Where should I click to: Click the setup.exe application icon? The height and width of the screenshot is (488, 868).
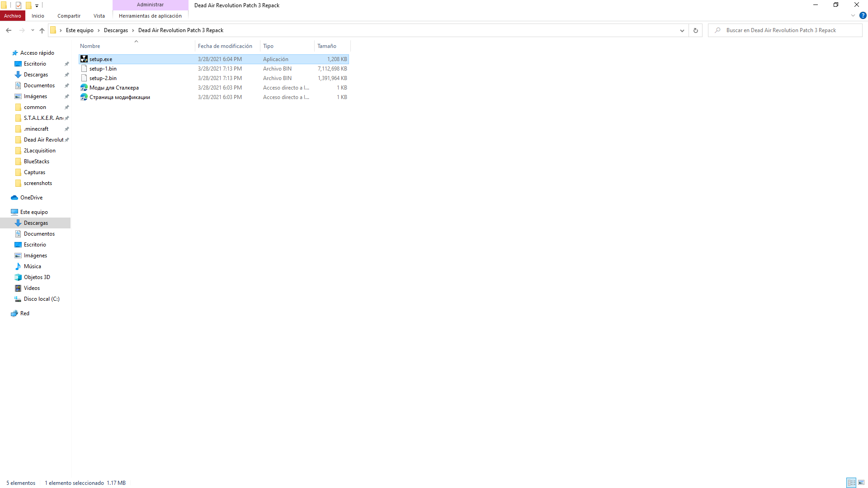84,59
